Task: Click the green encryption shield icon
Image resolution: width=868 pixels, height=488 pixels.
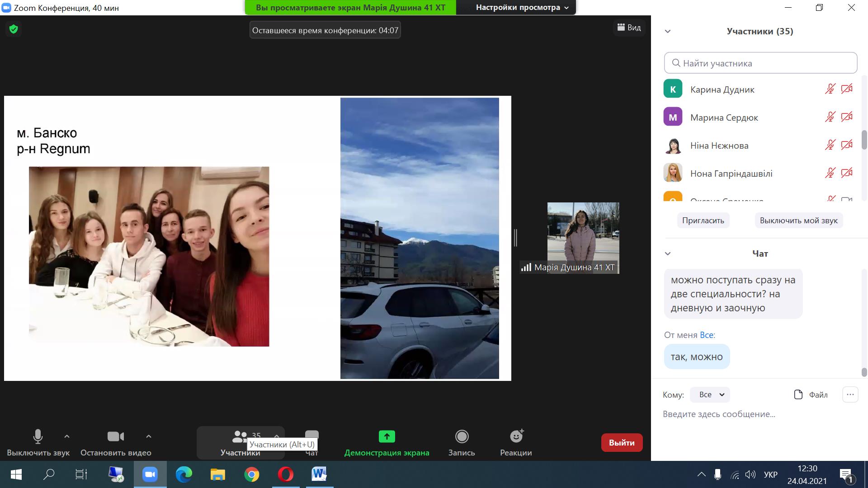Action: point(14,29)
